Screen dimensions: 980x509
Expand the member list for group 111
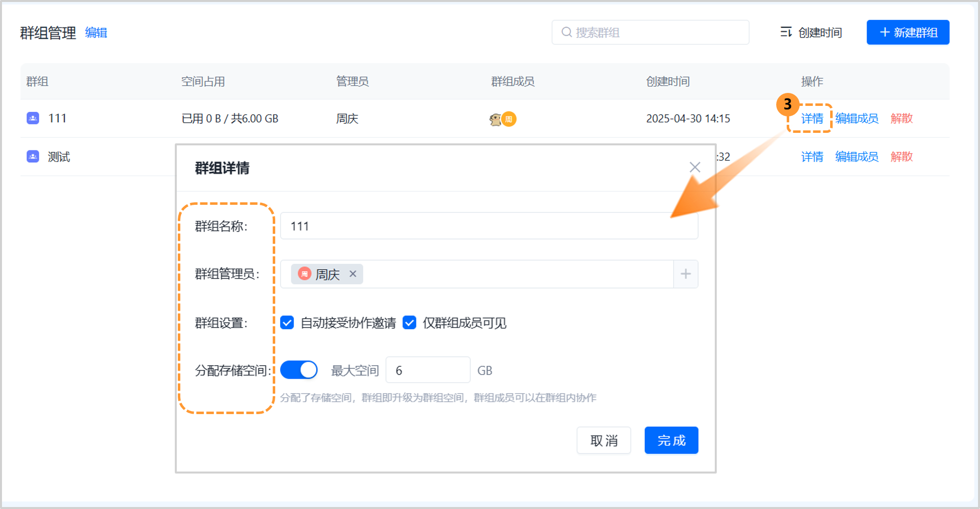pos(508,119)
